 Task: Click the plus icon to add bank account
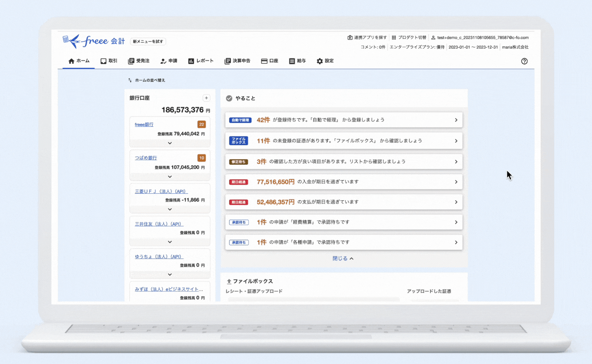206,98
